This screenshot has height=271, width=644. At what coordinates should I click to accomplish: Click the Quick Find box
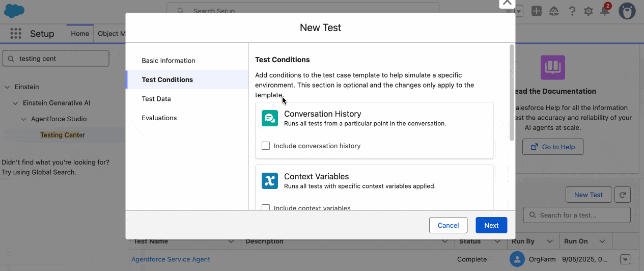click(56, 59)
